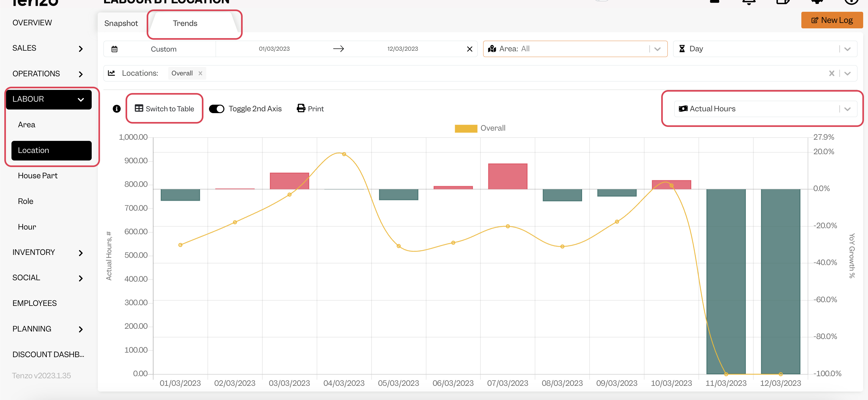Click the x-axis label 05/03/2023
The height and width of the screenshot is (400, 868).
[x=398, y=383]
